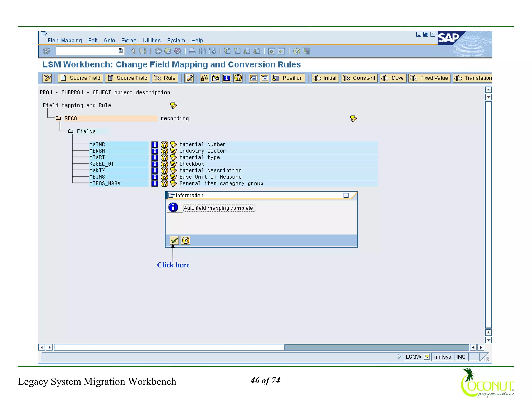Click the Find binoculars icon

[x=202, y=51]
